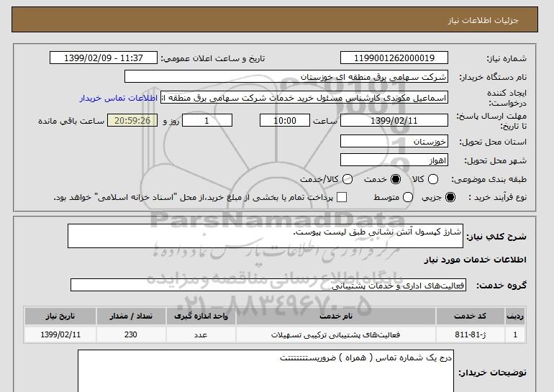Click the remaining days field showing 1
554x392 pixels.
pyautogui.click(x=207, y=120)
